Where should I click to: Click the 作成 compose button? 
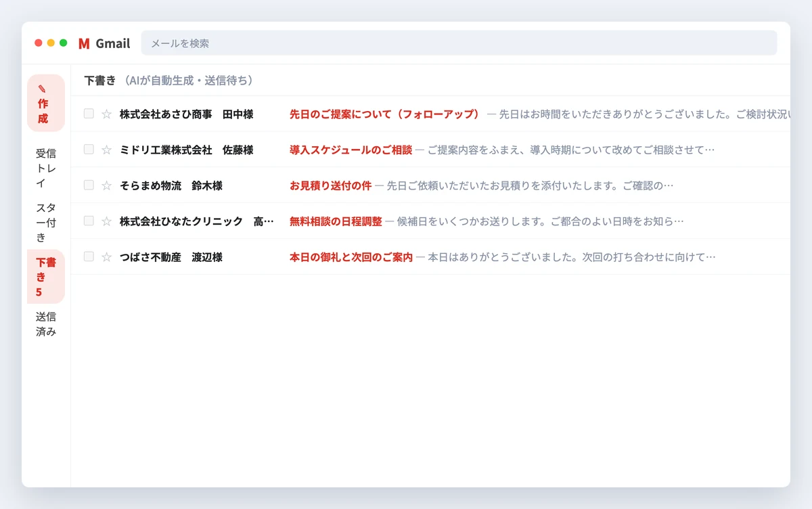click(46, 103)
